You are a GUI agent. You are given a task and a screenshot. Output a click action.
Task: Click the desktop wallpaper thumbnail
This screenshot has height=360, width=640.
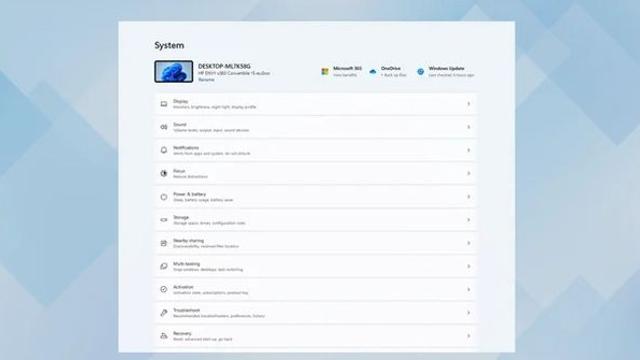pos(173,71)
